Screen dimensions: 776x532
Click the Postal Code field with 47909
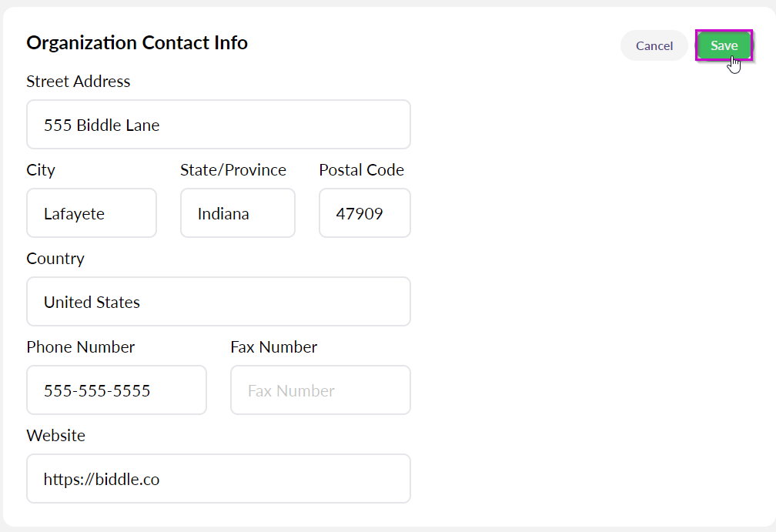click(x=365, y=212)
